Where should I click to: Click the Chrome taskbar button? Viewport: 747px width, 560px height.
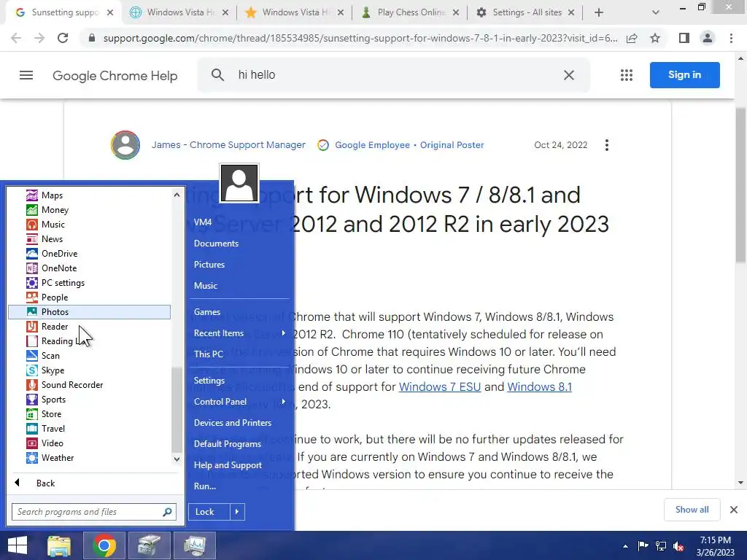coord(104,545)
